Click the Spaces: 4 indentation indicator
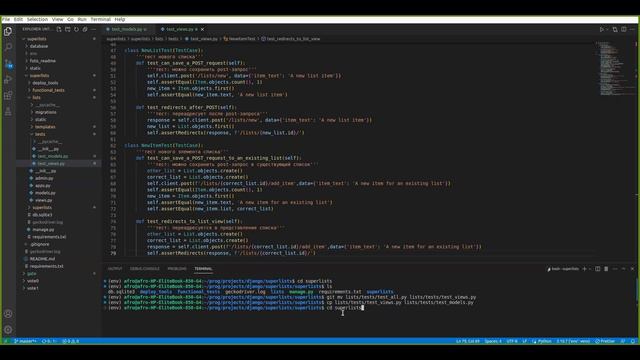Viewport: 640px width, 360px height. coord(493,341)
